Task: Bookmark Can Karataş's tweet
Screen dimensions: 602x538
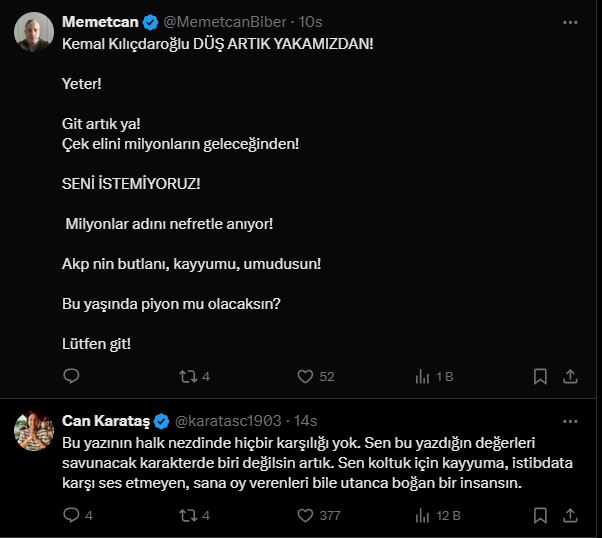Action: (x=540, y=515)
